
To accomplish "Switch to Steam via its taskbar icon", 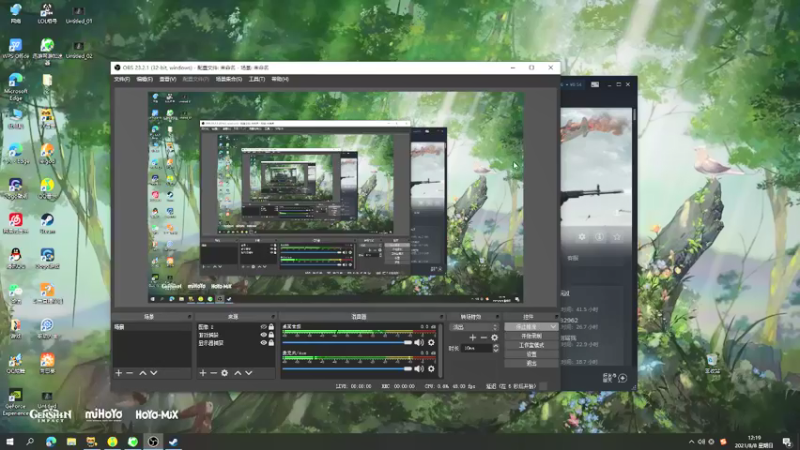I will click(x=173, y=442).
